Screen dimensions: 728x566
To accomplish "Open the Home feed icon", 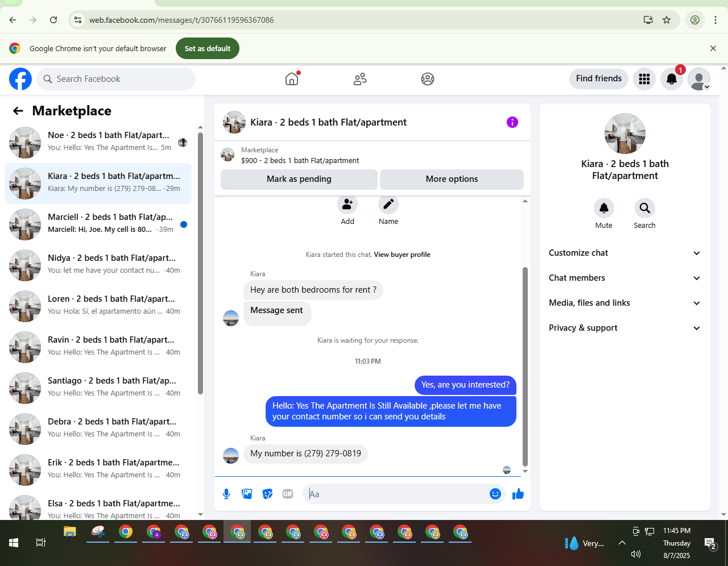I will tap(292, 79).
